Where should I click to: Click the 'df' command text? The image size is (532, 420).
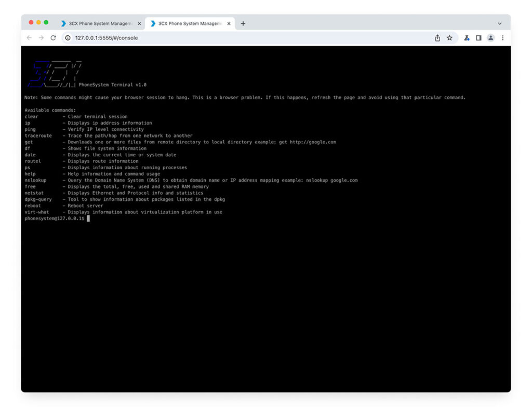pos(27,148)
